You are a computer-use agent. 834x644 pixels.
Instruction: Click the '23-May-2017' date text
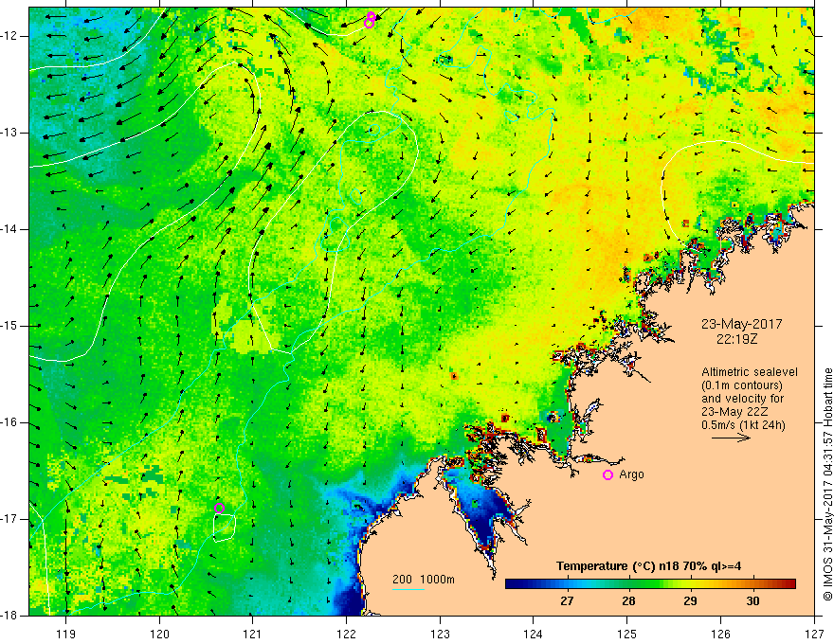[741, 324]
